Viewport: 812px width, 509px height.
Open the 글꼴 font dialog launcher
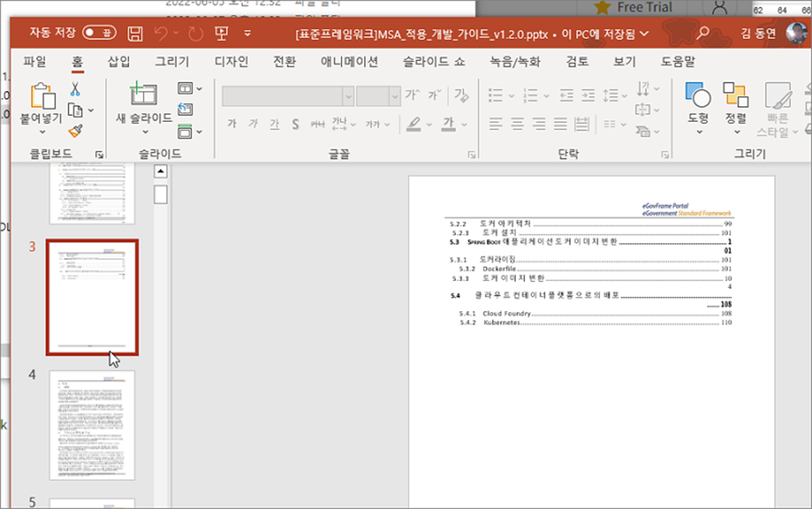[x=471, y=155]
